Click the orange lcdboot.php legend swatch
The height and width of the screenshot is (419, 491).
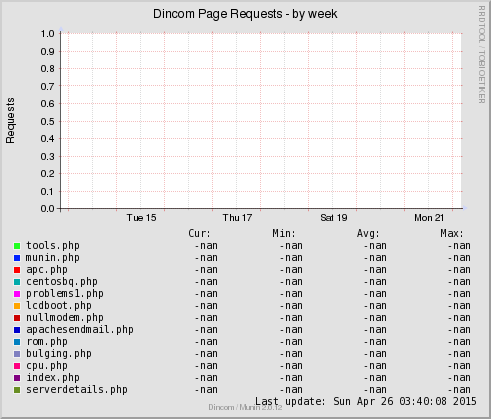point(17,306)
